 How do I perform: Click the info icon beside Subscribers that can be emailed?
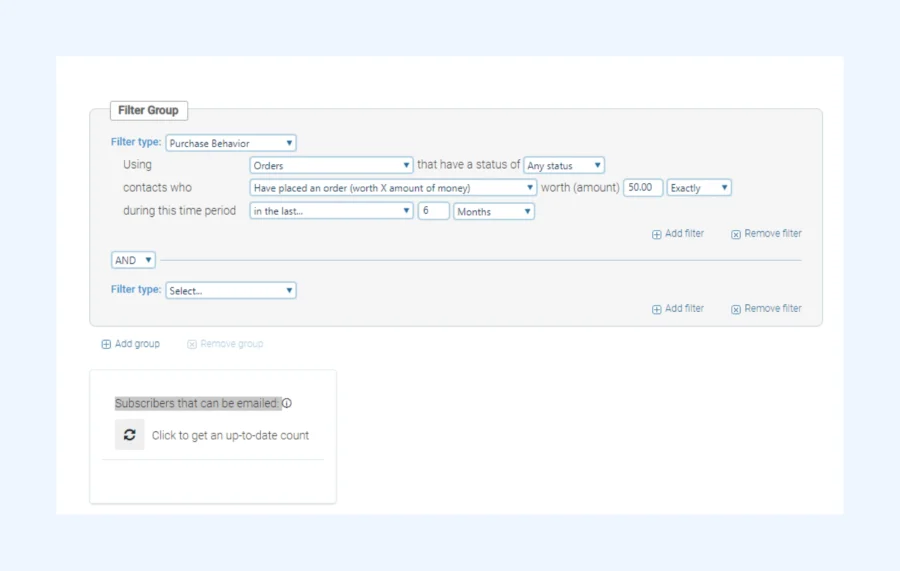[287, 403]
